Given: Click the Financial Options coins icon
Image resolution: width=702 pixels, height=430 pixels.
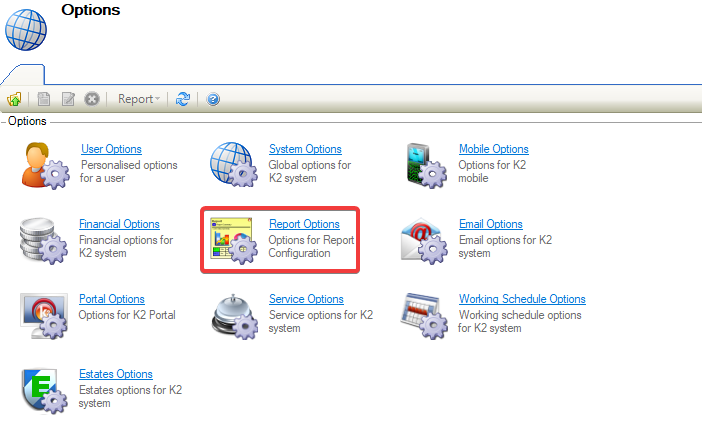Looking at the screenshot, I should (x=44, y=240).
